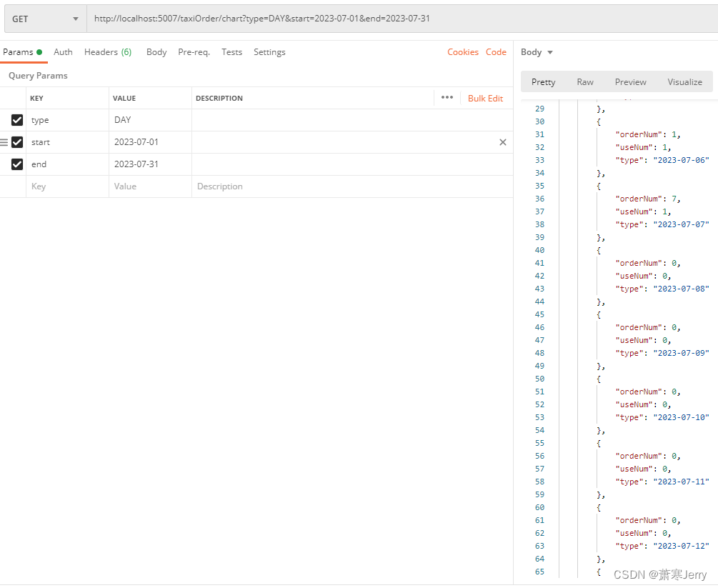Open the Auth tab
Screen dimensions: 718x588
pos(63,52)
